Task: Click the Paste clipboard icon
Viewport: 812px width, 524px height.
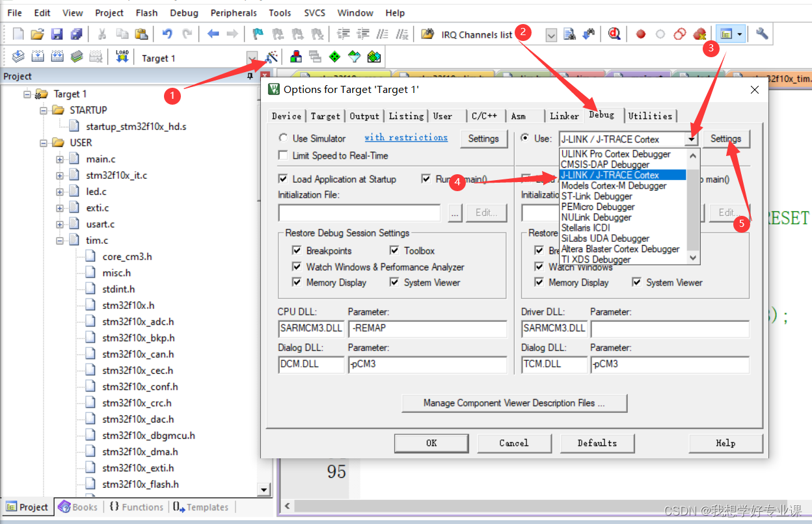Action: 141,34
